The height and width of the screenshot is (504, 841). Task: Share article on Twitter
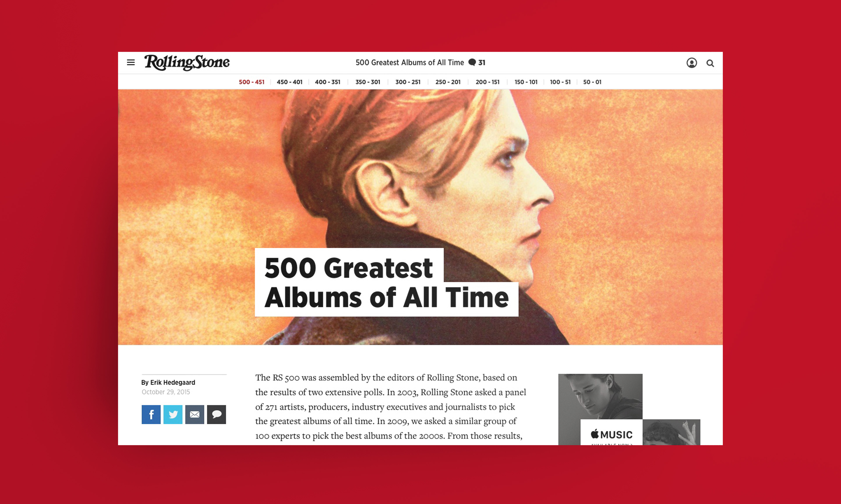tap(173, 414)
